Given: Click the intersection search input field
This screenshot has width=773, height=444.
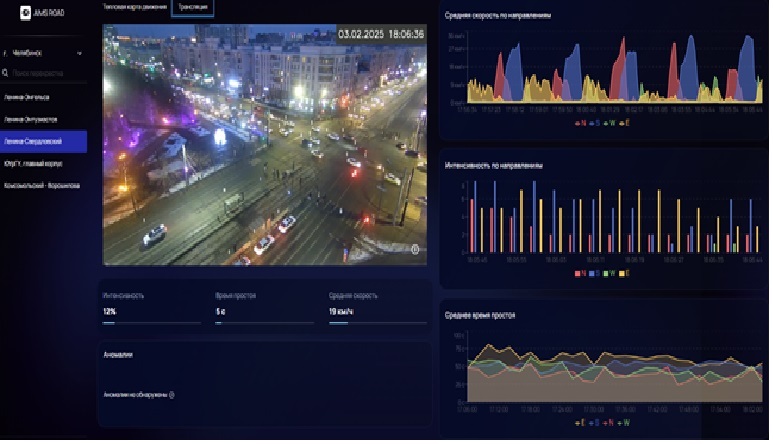Looking at the screenshot, I should click(45, 73).
